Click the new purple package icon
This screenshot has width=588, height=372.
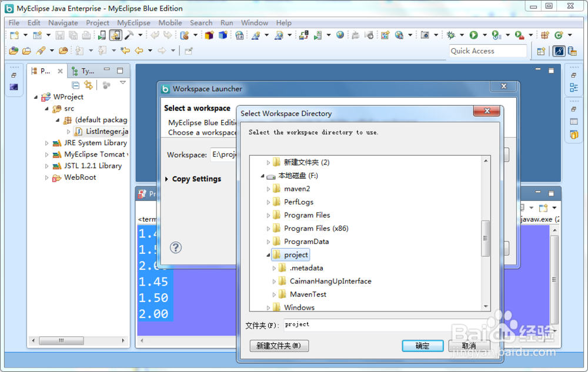(x=209, y=35)
